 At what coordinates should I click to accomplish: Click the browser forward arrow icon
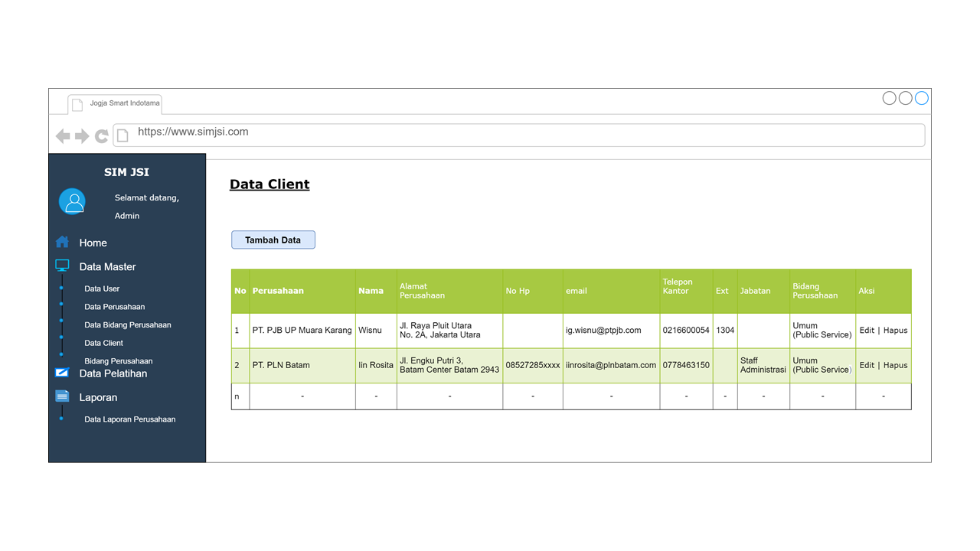click(x=82, y=136)
